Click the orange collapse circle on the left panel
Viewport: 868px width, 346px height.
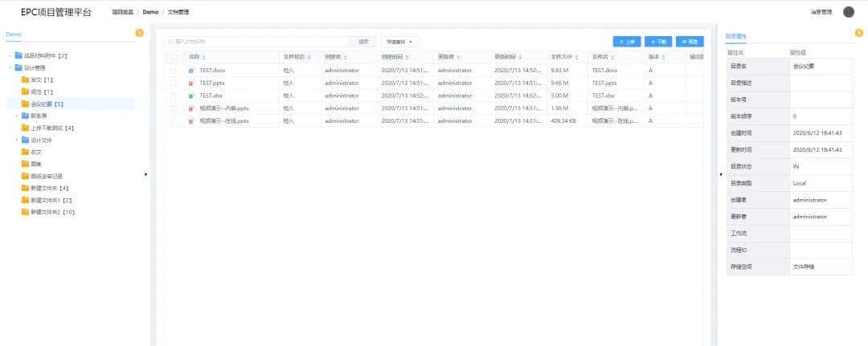[140, 33]
